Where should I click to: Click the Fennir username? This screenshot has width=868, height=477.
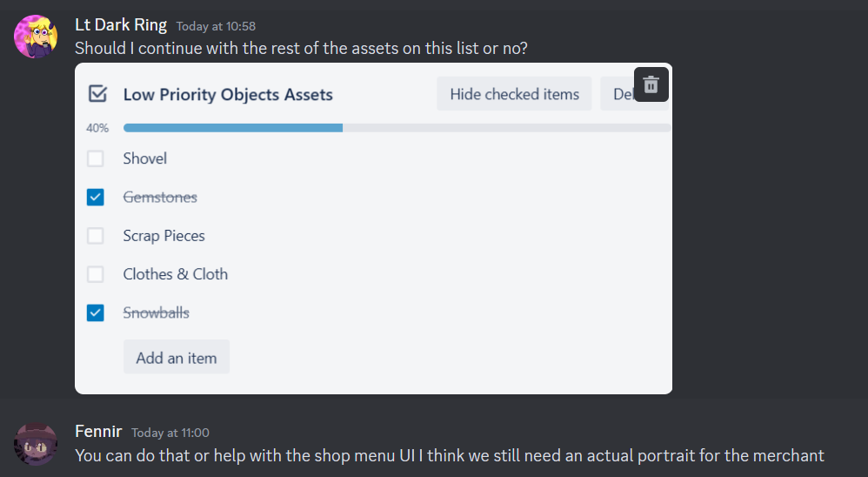pyautogui.click(x=98, y=432)
